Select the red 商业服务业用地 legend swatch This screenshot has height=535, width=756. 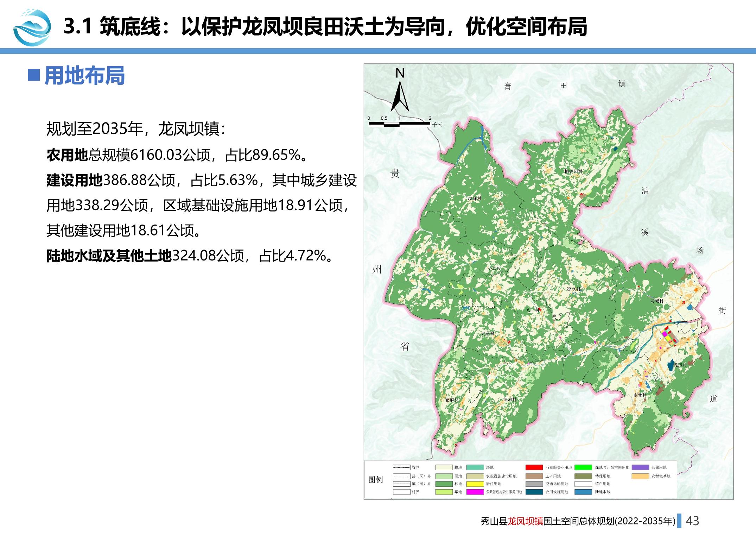tap(534, 467)
